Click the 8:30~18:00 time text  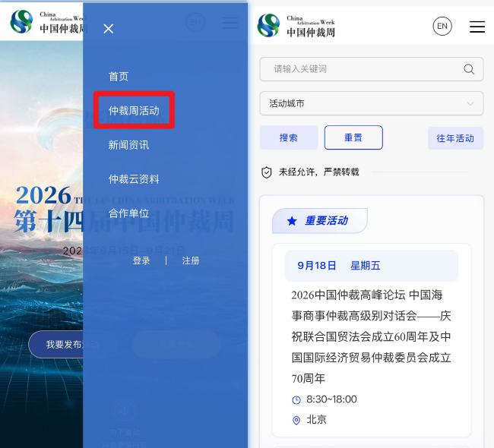click(331, 399)
